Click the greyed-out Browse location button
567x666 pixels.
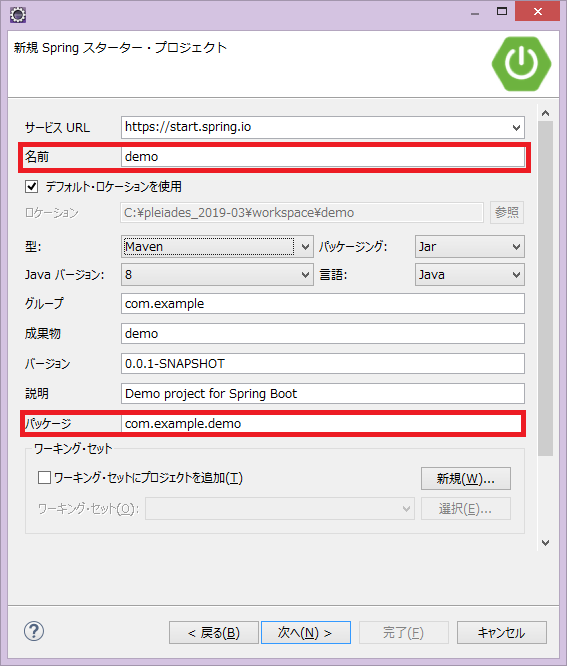tap(507, 212)
